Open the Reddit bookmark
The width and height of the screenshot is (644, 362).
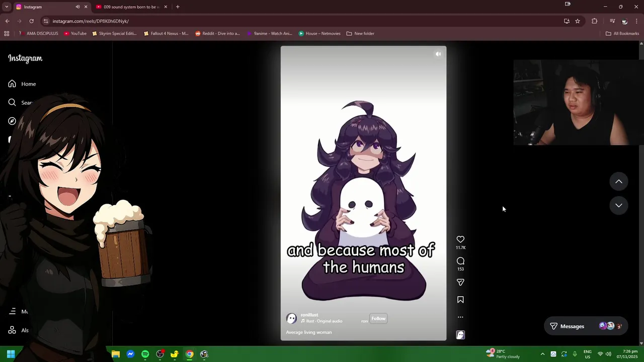click(x=218, y=34)
